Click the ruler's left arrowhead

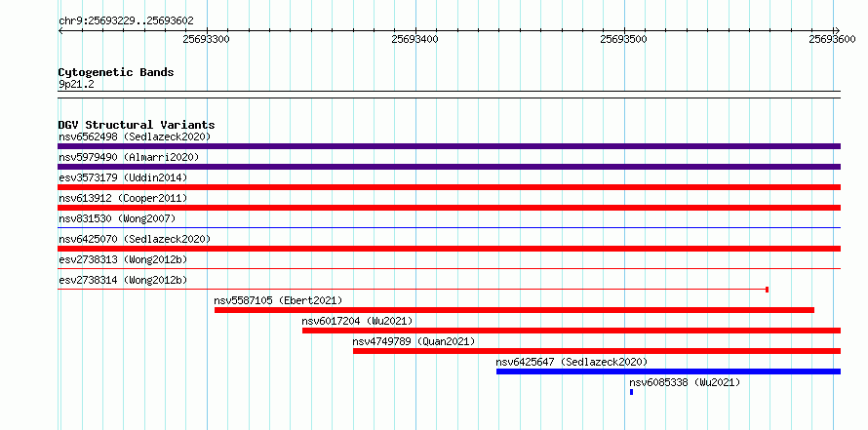pos(60,30)
